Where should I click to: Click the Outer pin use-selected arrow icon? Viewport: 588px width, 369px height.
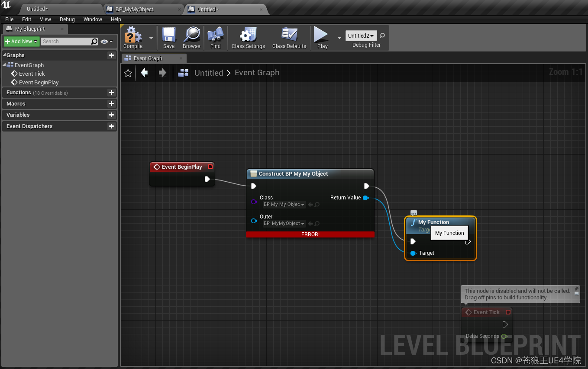310,224
